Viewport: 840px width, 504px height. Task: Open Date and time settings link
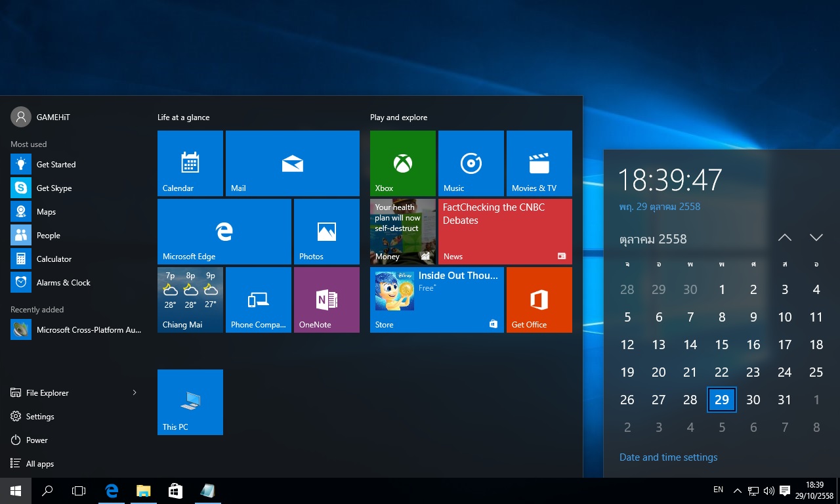(668, 457)
